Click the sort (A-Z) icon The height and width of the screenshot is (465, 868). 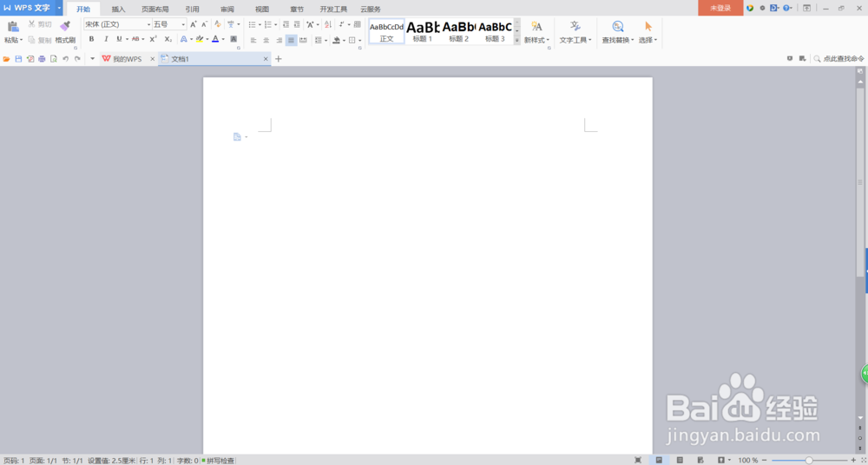[328, 24]
